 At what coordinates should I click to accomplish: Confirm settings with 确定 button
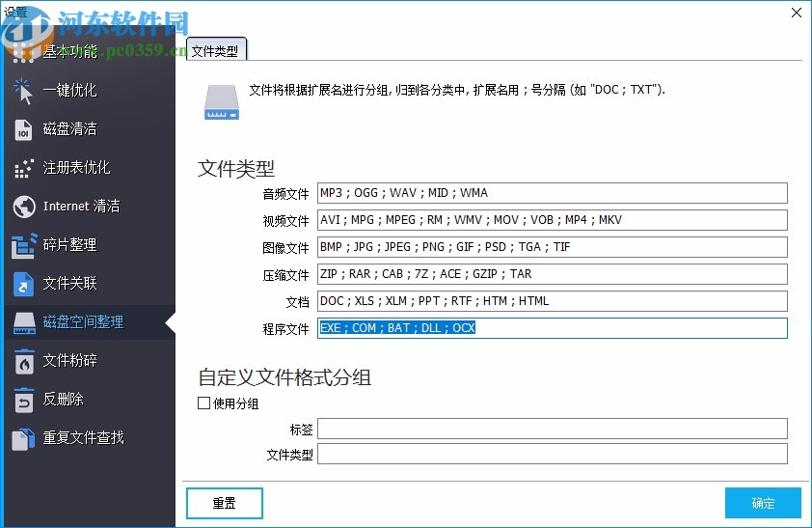click(763, 503)
